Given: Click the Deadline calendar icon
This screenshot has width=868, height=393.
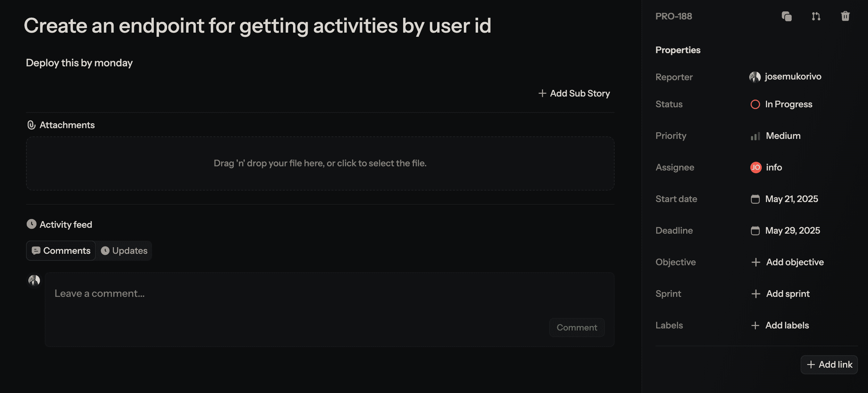Looking at the screenshot, I should click(x=756, y=230).
